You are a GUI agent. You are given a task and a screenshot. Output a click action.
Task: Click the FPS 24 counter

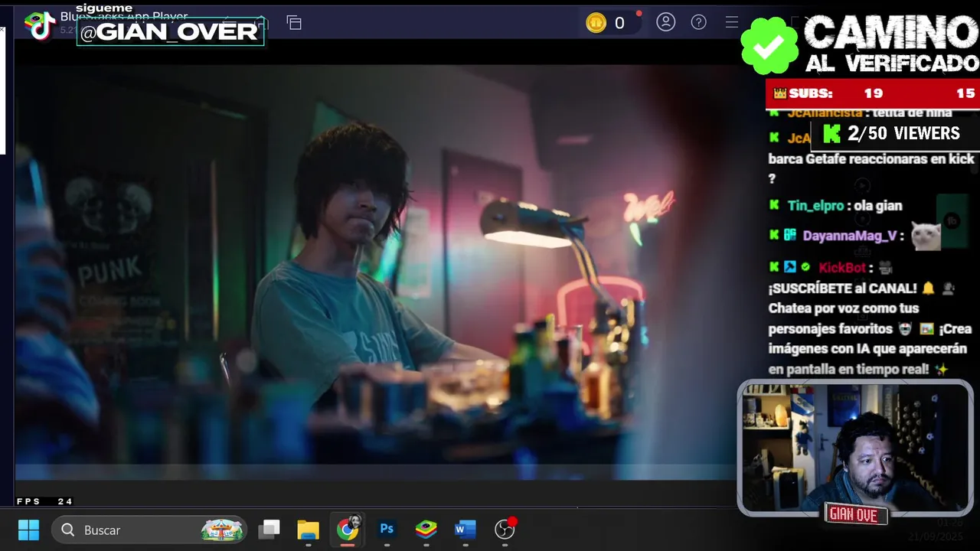44,501
